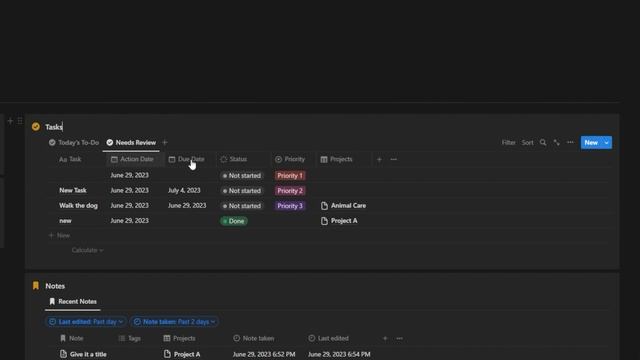Add a new property column in Tasks
The height and width of the screenshot is (360, 640).
[379, 159]
